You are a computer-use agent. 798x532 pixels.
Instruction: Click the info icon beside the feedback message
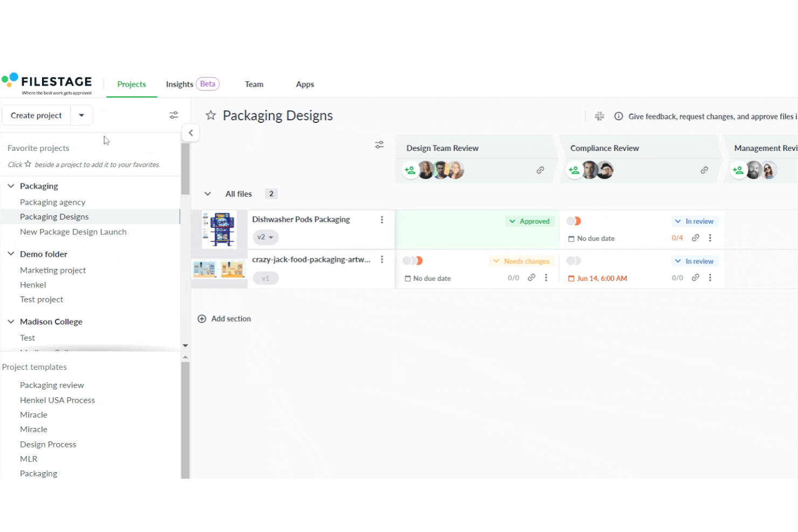(618, 116)
